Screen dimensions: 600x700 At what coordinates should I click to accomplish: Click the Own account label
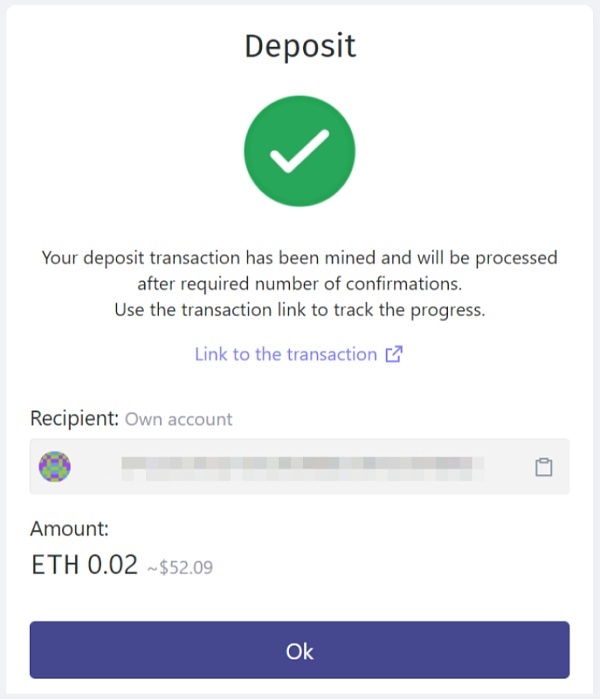[x=179, y=419]
